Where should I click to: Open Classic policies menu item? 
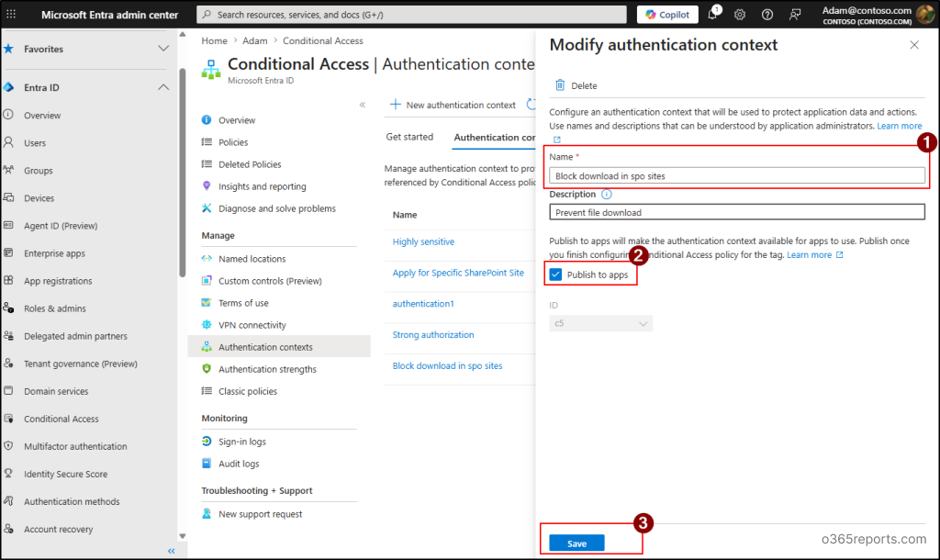pos(248,391)
